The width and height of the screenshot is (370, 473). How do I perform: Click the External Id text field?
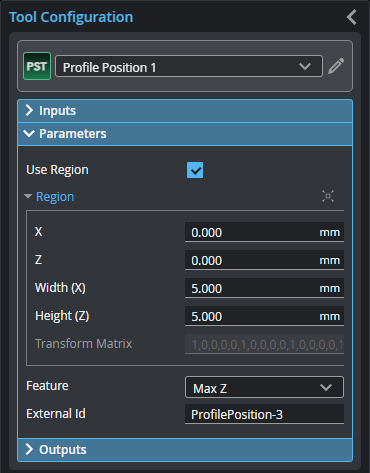(x=264, y=414)
